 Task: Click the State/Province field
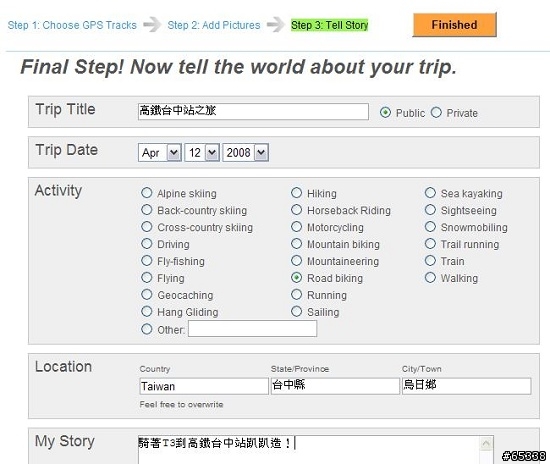[x=335, y=386]
